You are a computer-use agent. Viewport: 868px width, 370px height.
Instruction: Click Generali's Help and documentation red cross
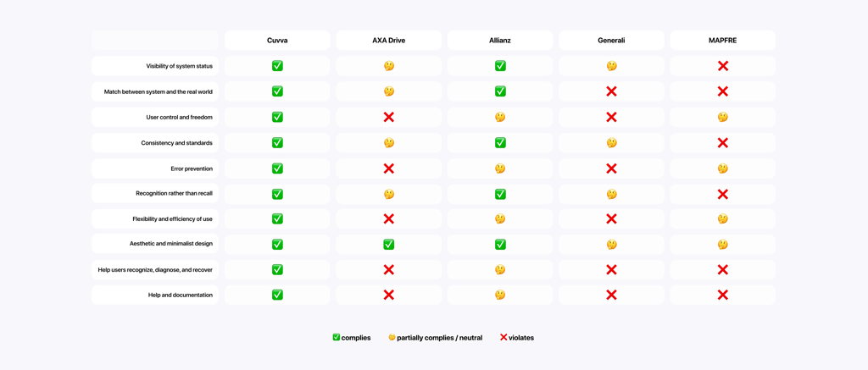pyautogui.click(x=611, y=295)
